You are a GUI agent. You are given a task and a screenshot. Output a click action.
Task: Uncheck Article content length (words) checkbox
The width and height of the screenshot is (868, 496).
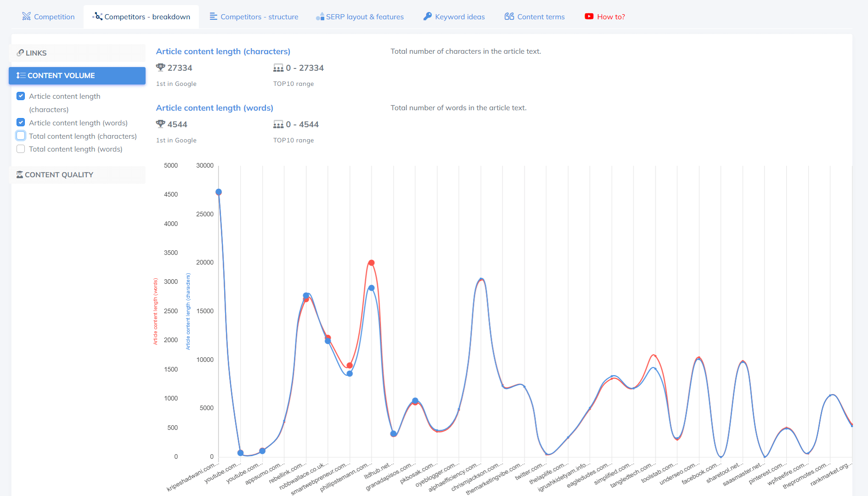[21, 123]
